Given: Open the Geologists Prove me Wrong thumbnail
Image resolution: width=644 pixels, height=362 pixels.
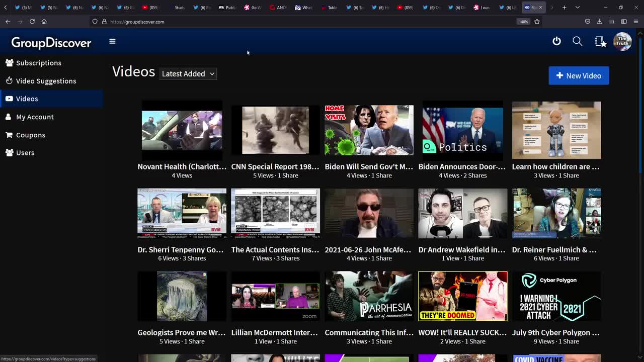Looking at the screenshot, I should click(x=182, y=296).
